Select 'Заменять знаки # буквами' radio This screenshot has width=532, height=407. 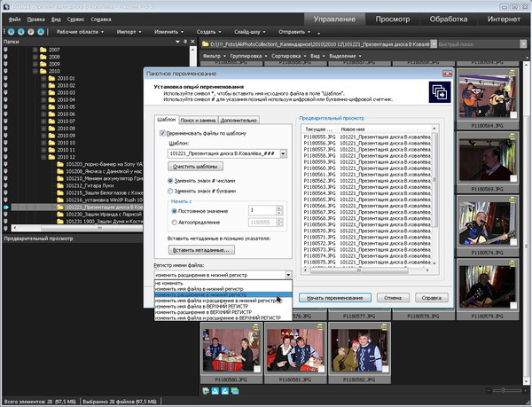coord(170,191)
